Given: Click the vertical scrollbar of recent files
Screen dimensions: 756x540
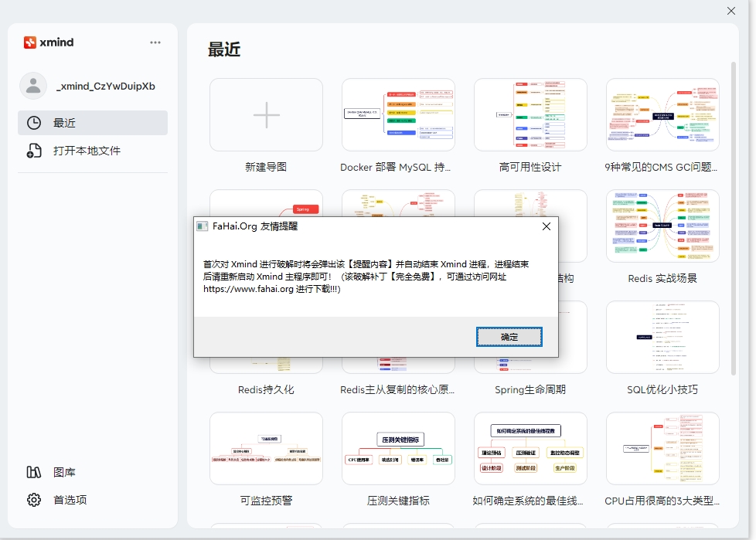Looking at the screenshot, I should 734,218.
